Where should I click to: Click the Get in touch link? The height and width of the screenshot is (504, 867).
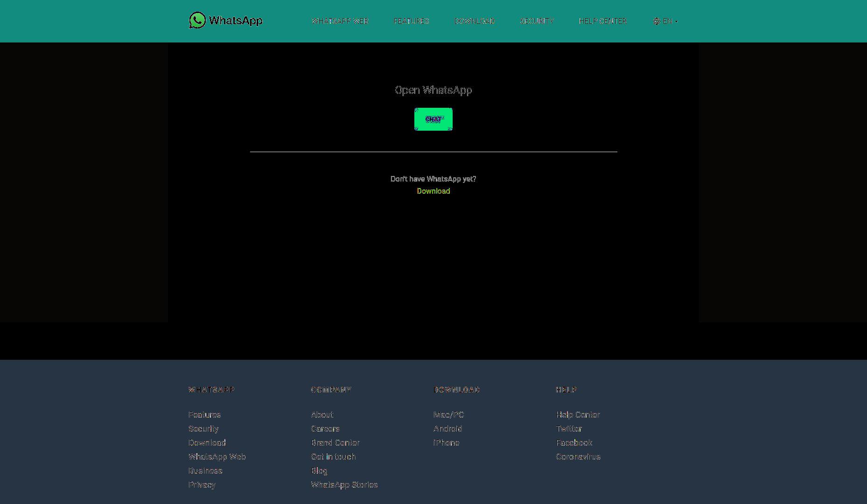point(333,457)
